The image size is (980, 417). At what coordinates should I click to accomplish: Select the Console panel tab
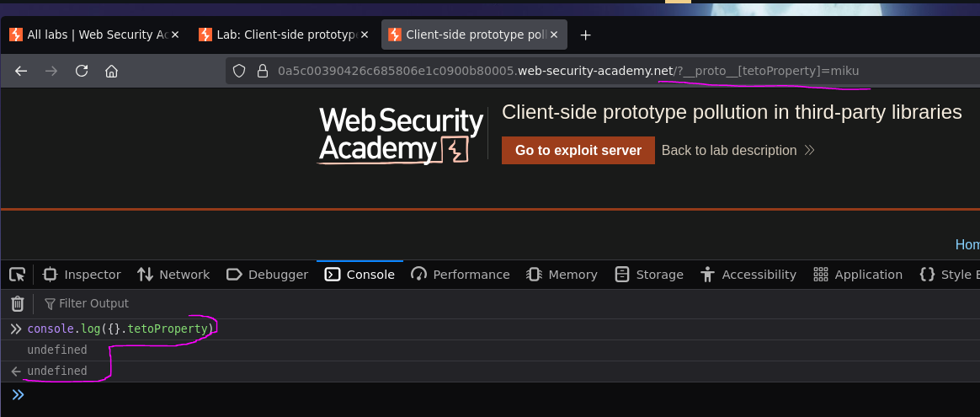coord(360,275)
